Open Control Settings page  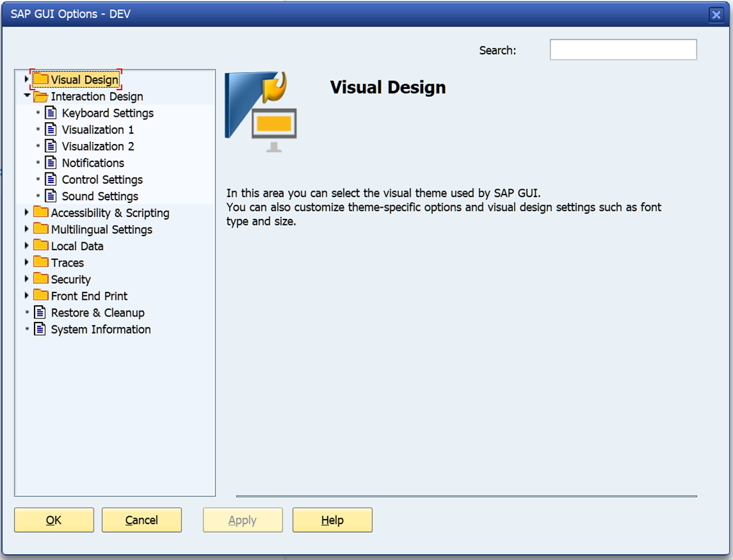click(102, 180)
